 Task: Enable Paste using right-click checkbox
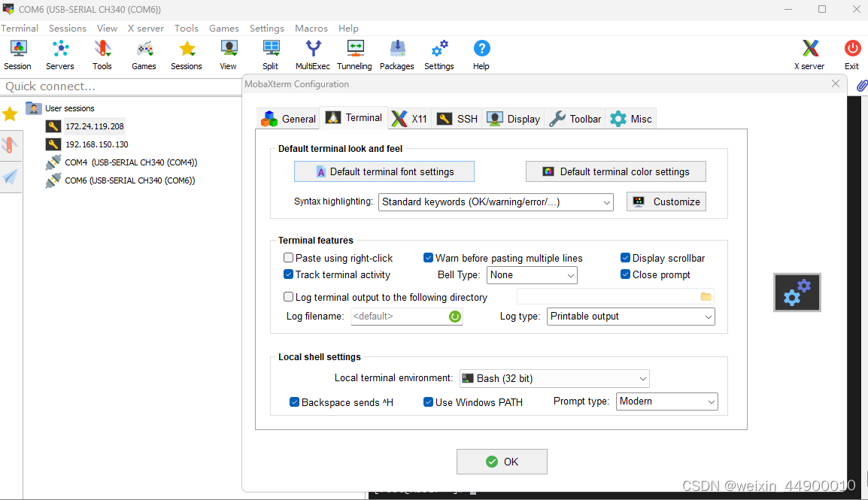288,258
